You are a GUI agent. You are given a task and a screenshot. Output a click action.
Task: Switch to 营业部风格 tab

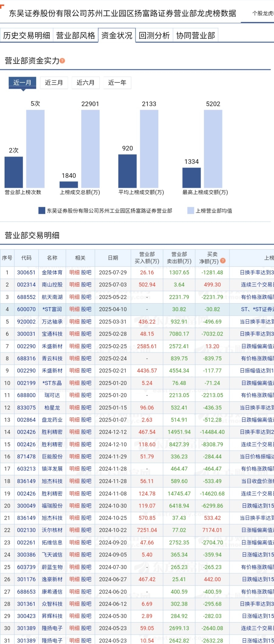76,36
